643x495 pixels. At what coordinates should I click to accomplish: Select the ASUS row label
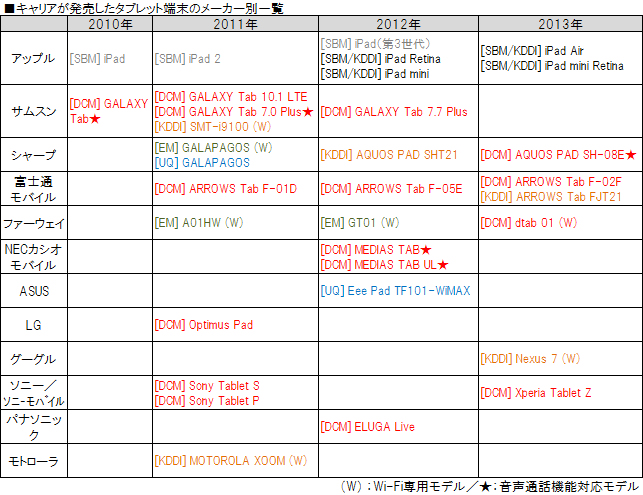(34, 291)
